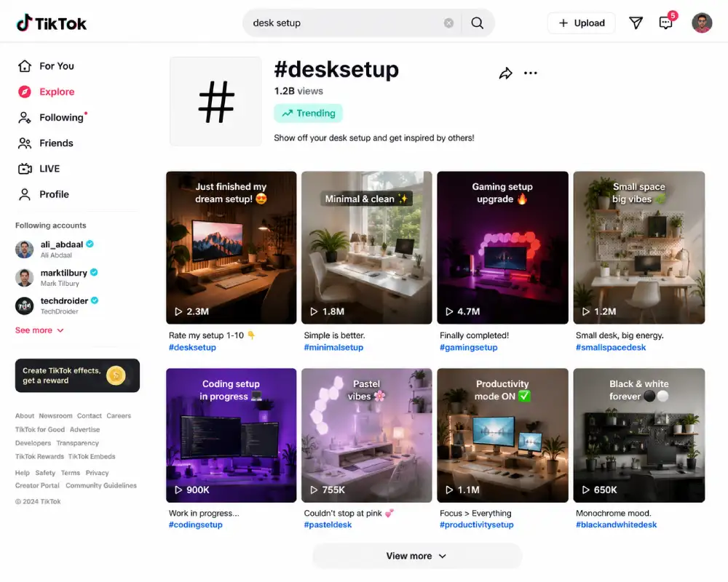Screen dimensions: 728x582
Task: Play the Small space big vibes video
Action: click(x=639, y=247)
